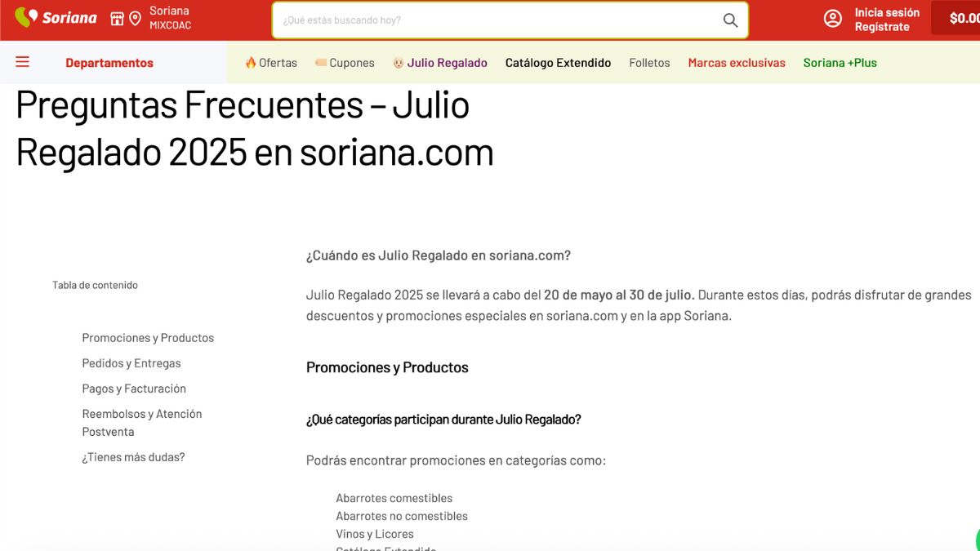The image size is (980, 551).
Task: Click the location pin icon
Action: coord(136,18)
